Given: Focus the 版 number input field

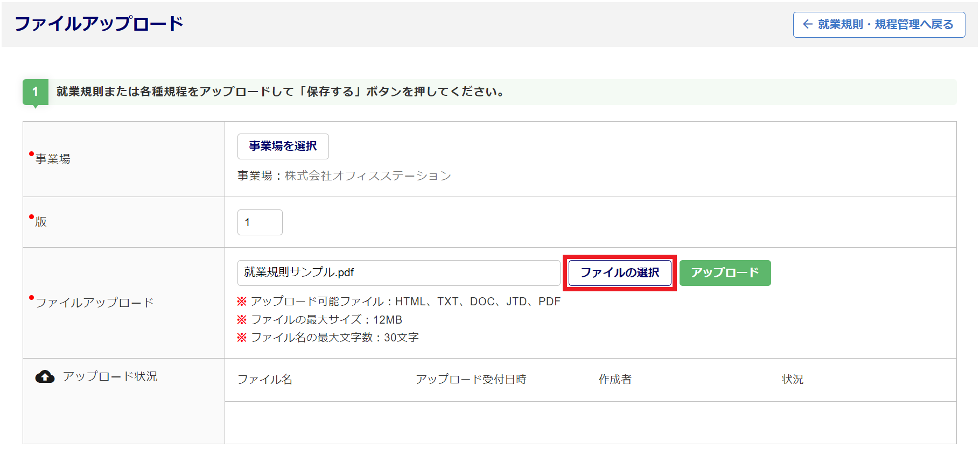Looking at the screenshot, I should [260, 222].
